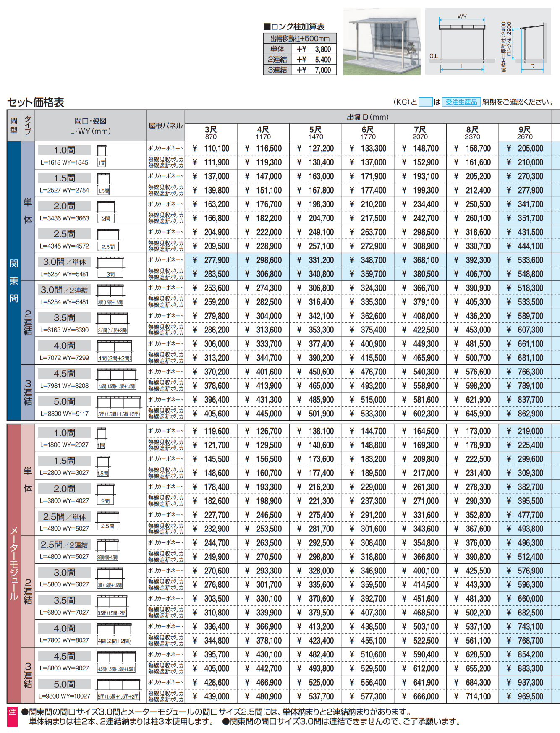Click the 受注生産品 legend label
The height and width of the screenshot is (733, 560).
pos(461,102)
